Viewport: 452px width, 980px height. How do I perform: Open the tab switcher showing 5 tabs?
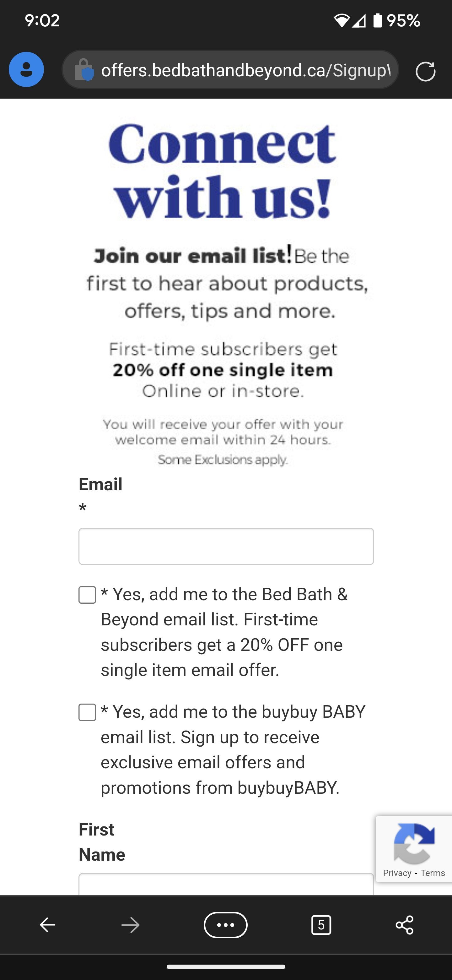click(321, 926)
